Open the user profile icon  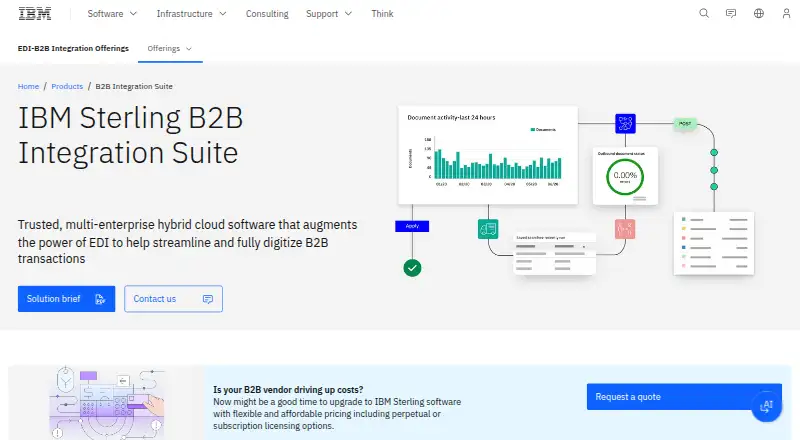(786, 13)
